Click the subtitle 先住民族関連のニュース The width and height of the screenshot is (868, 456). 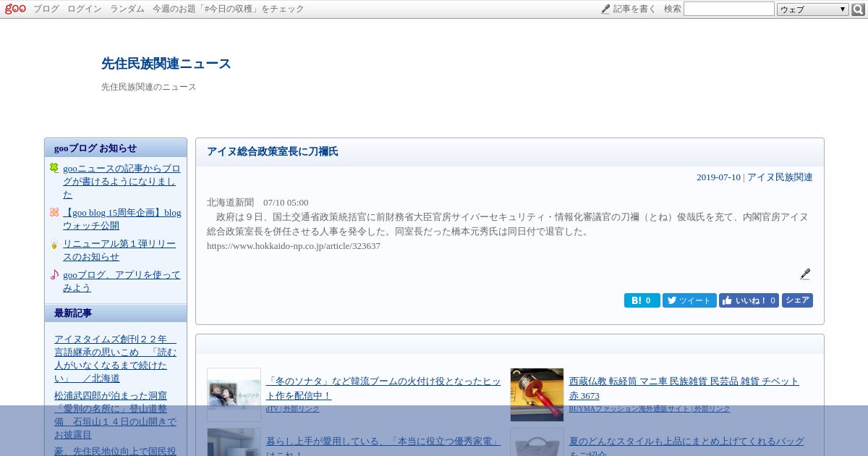(149, 87)
